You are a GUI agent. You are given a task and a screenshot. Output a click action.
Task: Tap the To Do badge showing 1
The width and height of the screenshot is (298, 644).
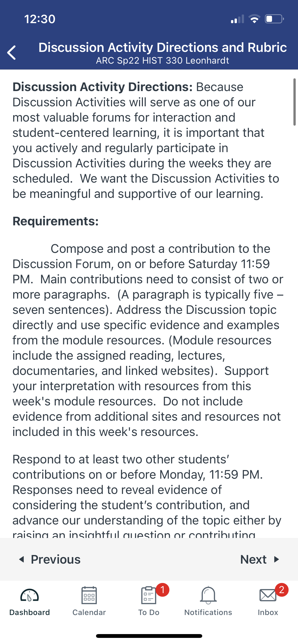162,590
